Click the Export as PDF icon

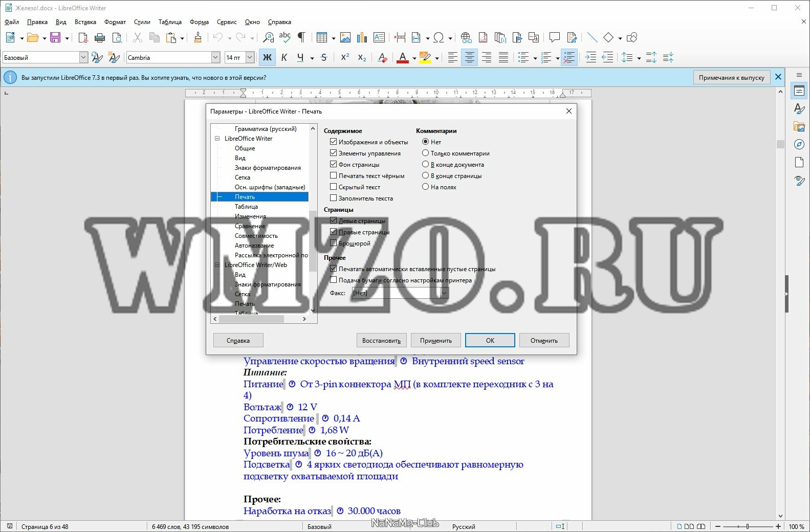[x=83, y=37]
